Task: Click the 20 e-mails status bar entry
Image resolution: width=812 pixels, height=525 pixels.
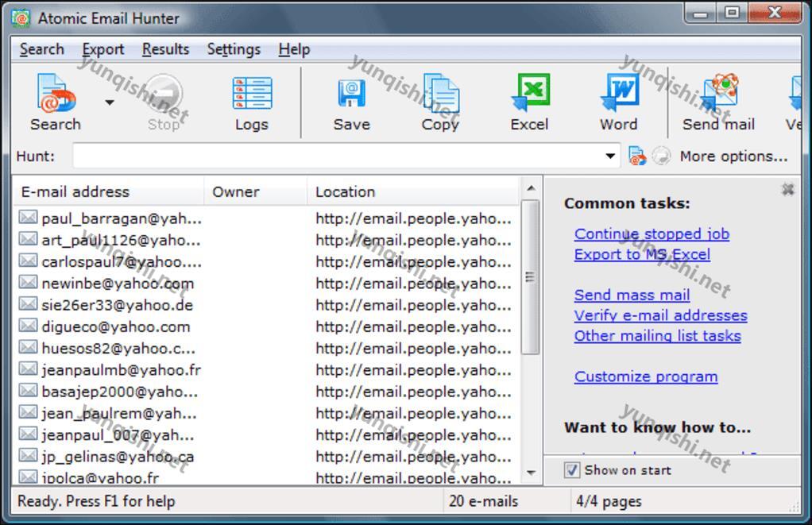Action: tap(483, 501)
